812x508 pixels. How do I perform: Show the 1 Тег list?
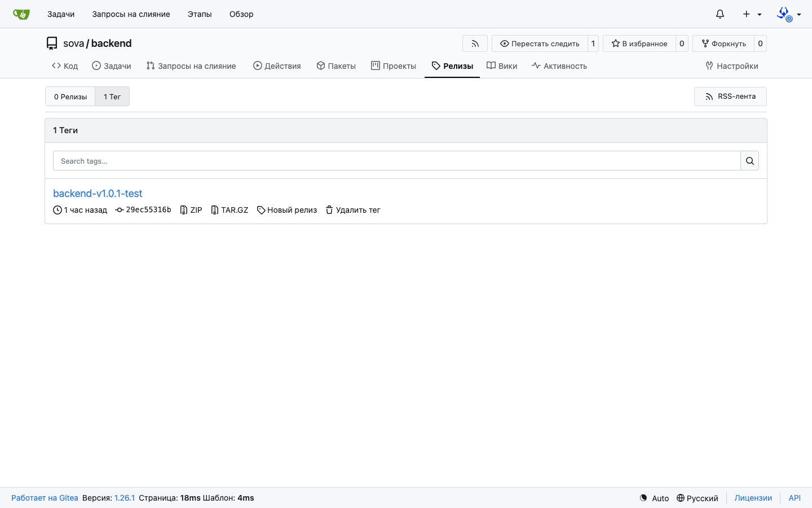[112, 97]
